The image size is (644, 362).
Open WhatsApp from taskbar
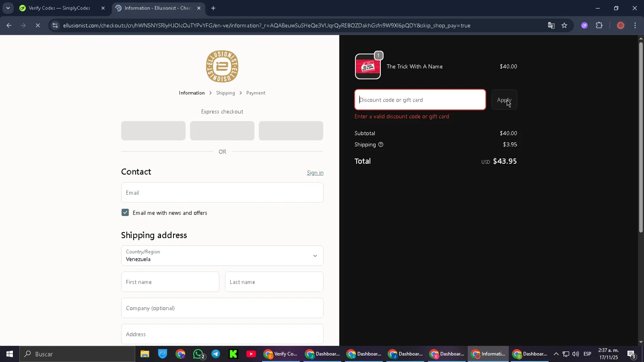click(x=198, y=354)
